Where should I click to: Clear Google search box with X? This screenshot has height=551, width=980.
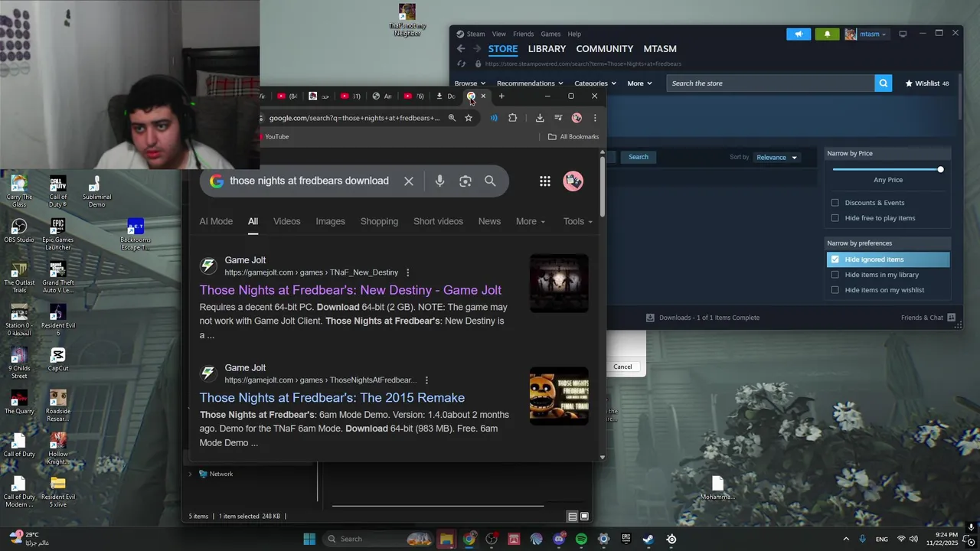(409, 181)
